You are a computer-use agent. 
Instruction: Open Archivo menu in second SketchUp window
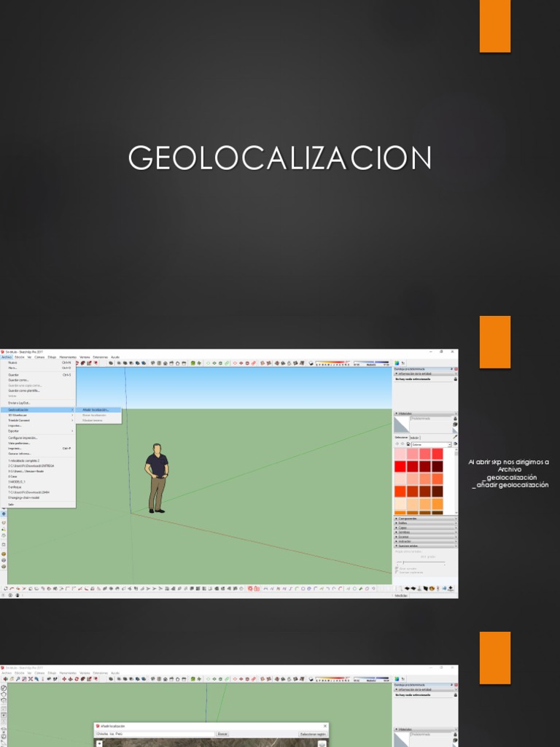click(x=6, y=673)
